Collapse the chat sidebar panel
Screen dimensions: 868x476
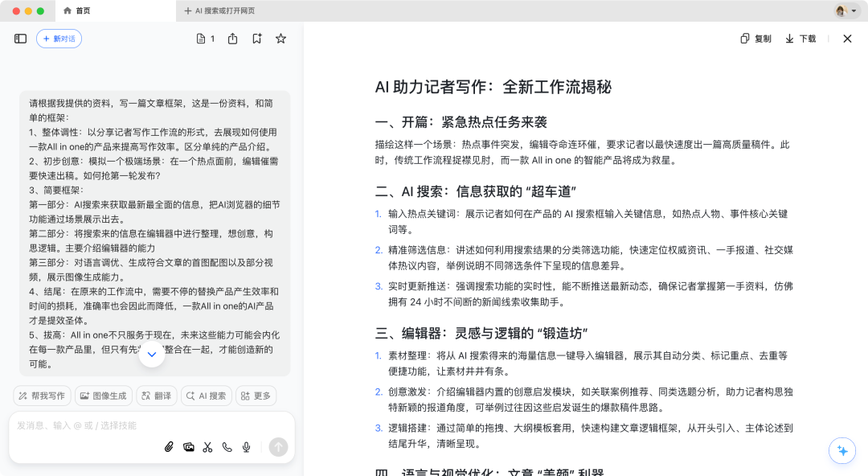pos(19,39)
